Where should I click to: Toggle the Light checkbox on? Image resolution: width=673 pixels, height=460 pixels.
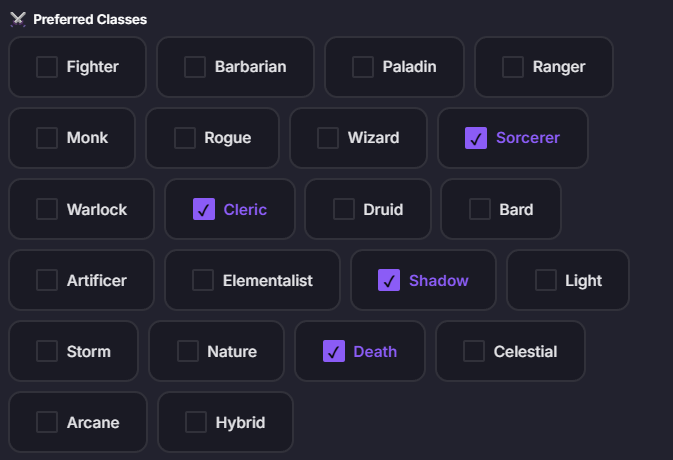pyautogui.click(x=546, y=280)
